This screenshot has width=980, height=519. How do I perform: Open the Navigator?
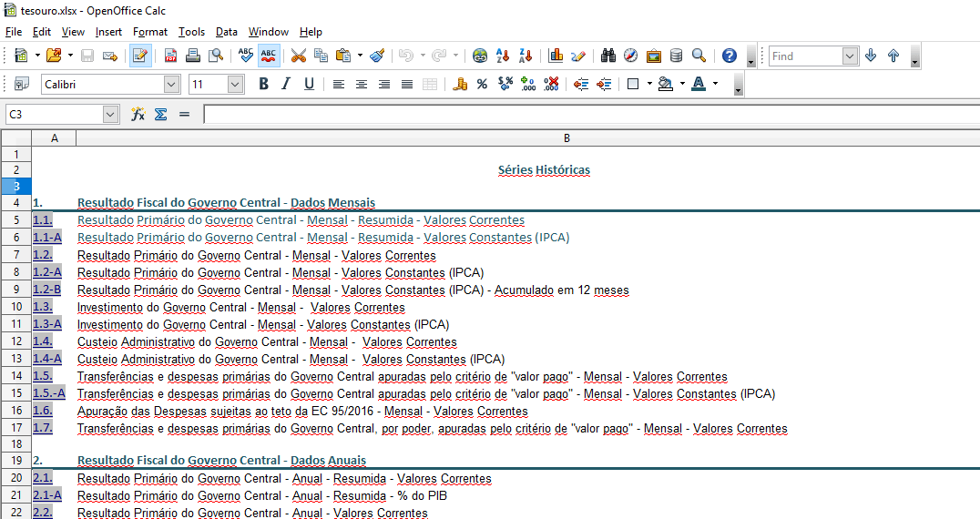pos(631,56)
